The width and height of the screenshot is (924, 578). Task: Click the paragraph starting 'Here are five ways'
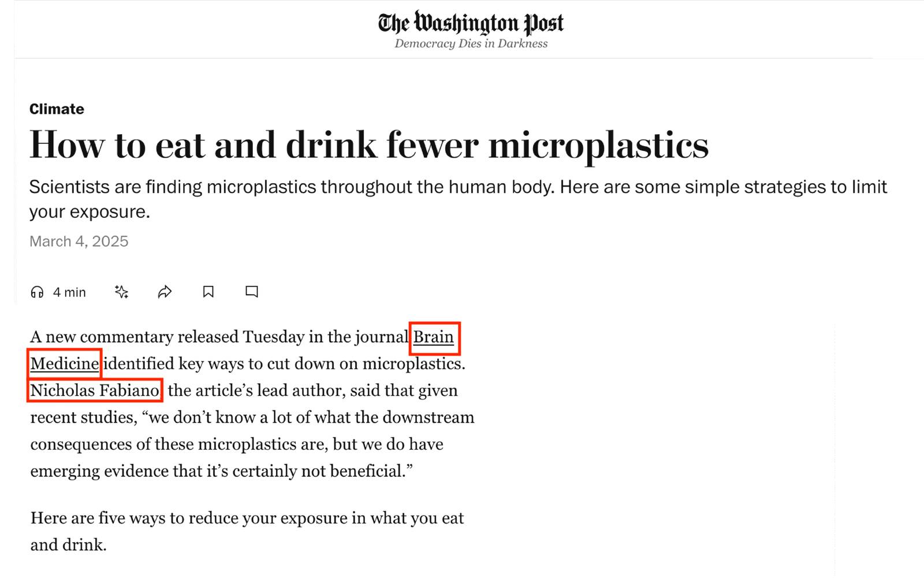click(x=247, y=531)
